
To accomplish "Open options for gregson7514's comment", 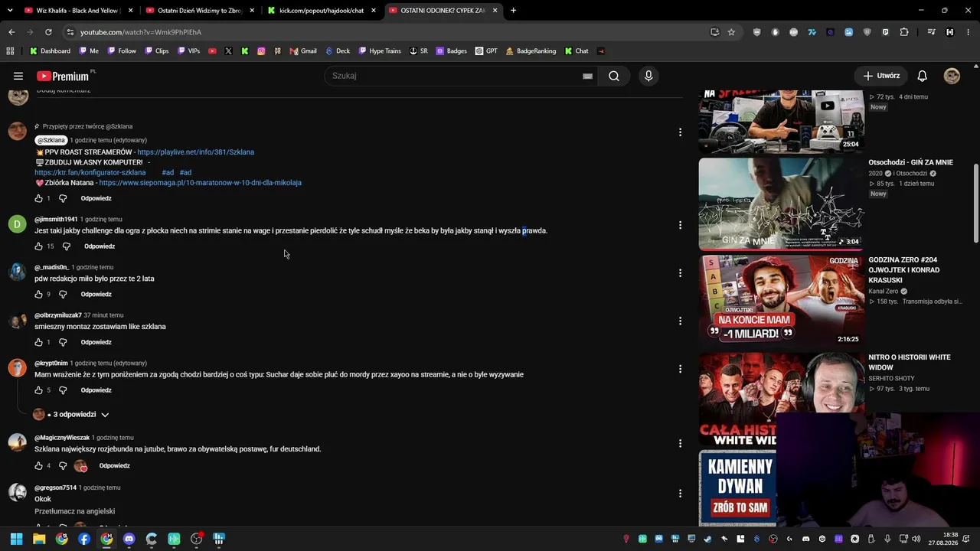I will (x=680, y=494).
